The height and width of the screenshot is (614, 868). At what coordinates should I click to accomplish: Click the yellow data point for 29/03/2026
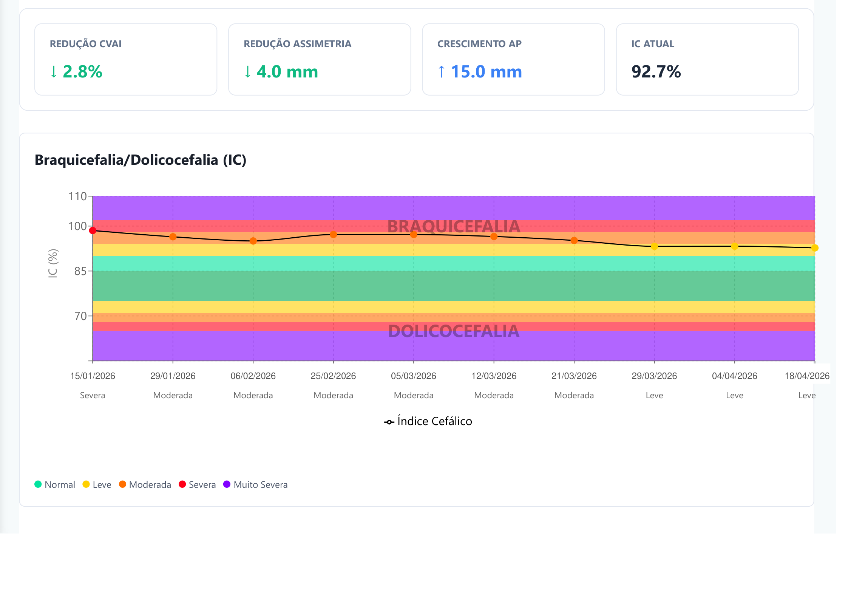(x=655, y=246)
